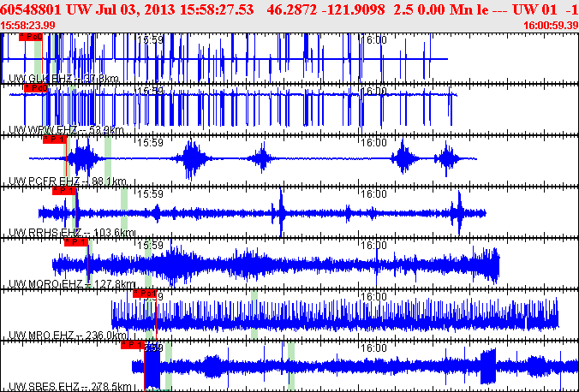Click the 16:00 time label on MPO trace
The width and height of the screenshot is (579, 392).
point(373,296)
